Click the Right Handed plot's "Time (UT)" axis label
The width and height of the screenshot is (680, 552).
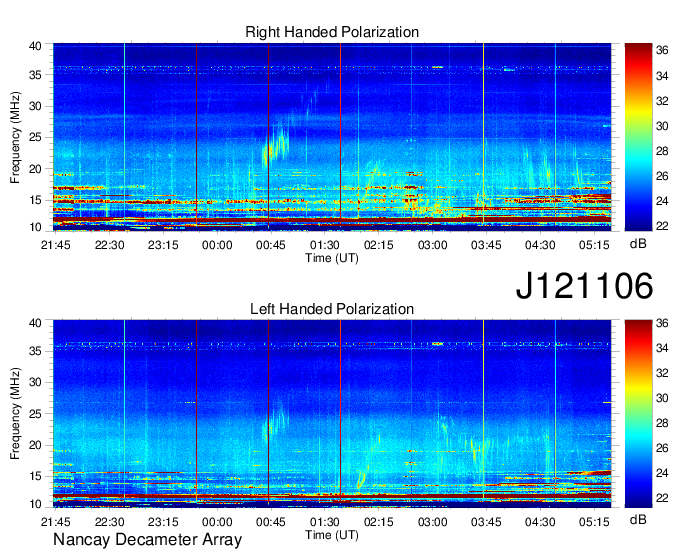tap(332, 258)
